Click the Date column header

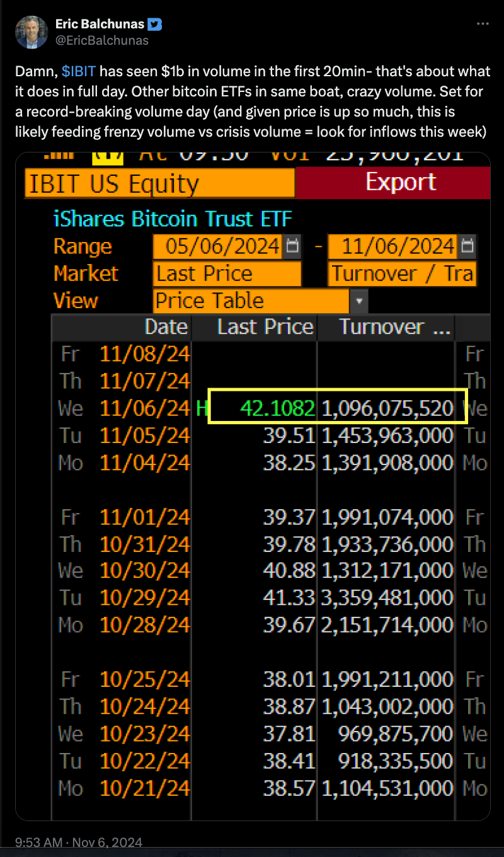(166, 327)
